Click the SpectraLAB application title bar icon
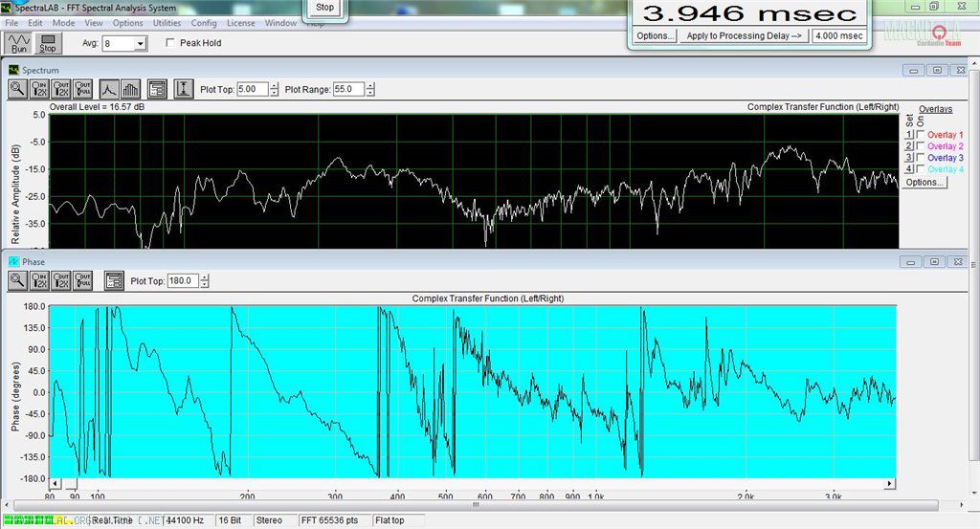980x529 pixels. click(x=6, y=8)
